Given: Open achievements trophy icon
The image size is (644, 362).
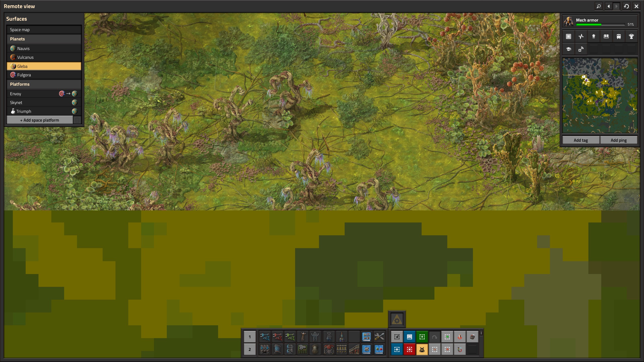Looking at the screenshot, I should 631,36.
